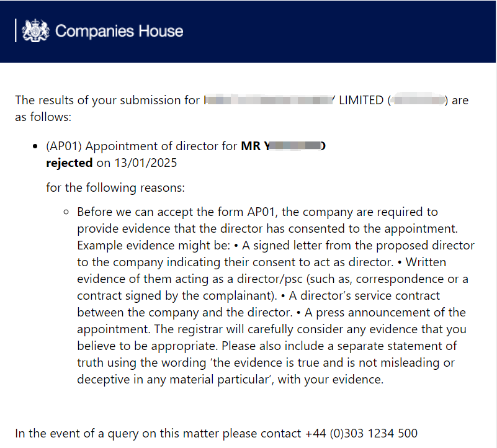Click the dark navy header banner
The width and height of the screenshot is (497, 448).
tap(248, 32)
